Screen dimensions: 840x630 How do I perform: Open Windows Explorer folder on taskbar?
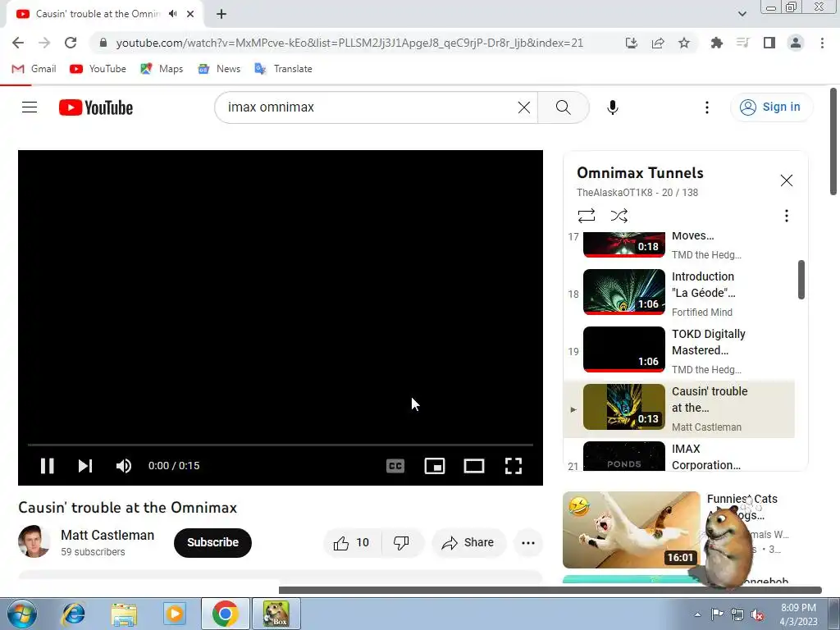click(x=124, y=614)
